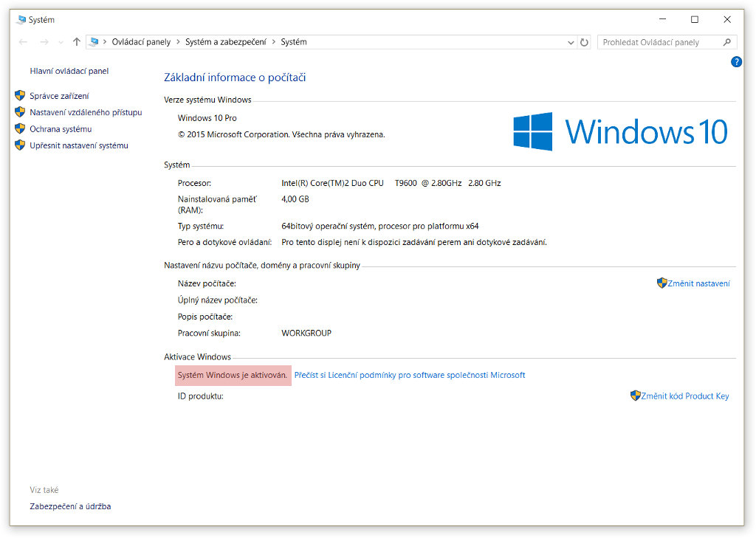Expand chevron after Ovládací panely breadcrumb
The height and width of the screenshot is (538, 756).
pos(178,42)
